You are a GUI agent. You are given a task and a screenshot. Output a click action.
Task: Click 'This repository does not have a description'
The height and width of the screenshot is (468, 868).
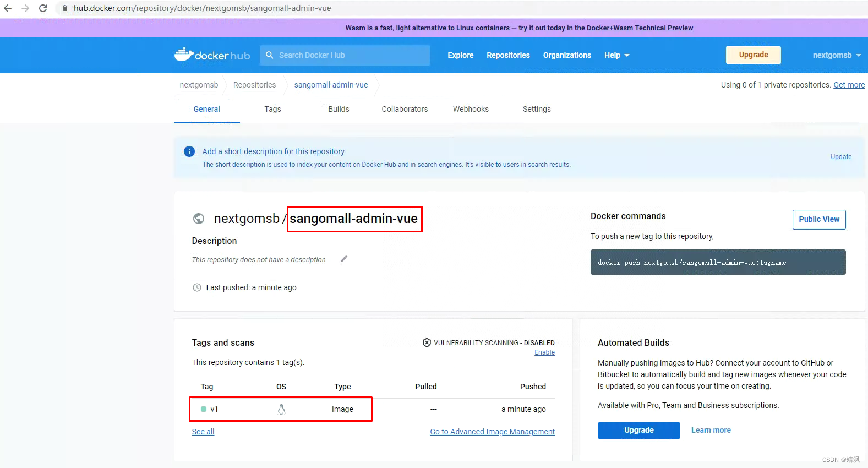coord(259,259)
